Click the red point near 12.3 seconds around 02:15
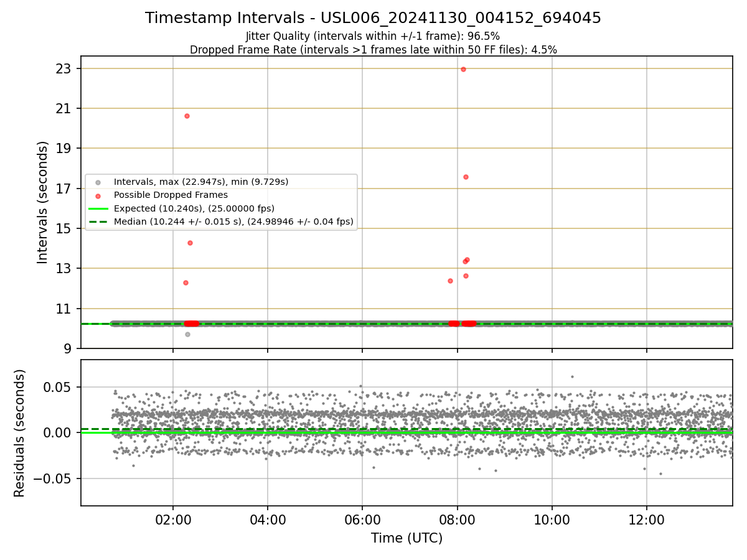747x560 pixels. pyautogui.click(x=186, y=282)
